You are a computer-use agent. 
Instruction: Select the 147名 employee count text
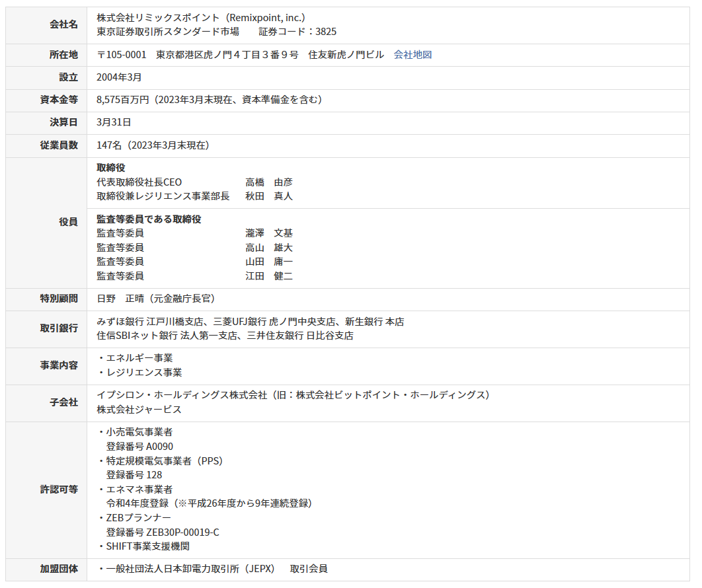coord(109,145)
